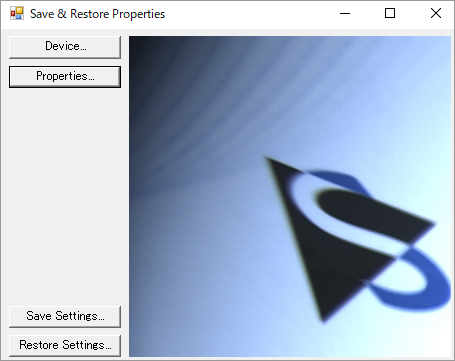This screenshot has width=455, height=361.
Task: Click the Restore Settings... button
Action: 65,345
